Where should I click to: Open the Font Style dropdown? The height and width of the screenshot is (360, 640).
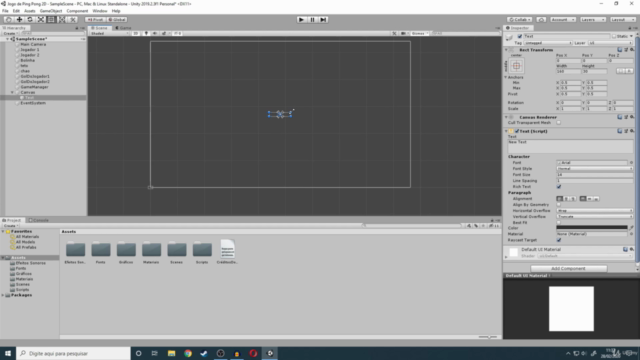(595, 169)
